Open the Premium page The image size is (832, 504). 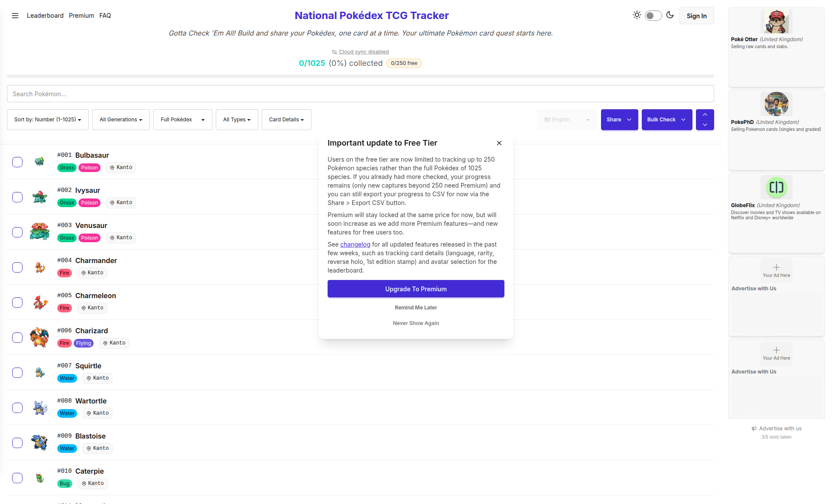pyautogui.click(x=81, y=16)
